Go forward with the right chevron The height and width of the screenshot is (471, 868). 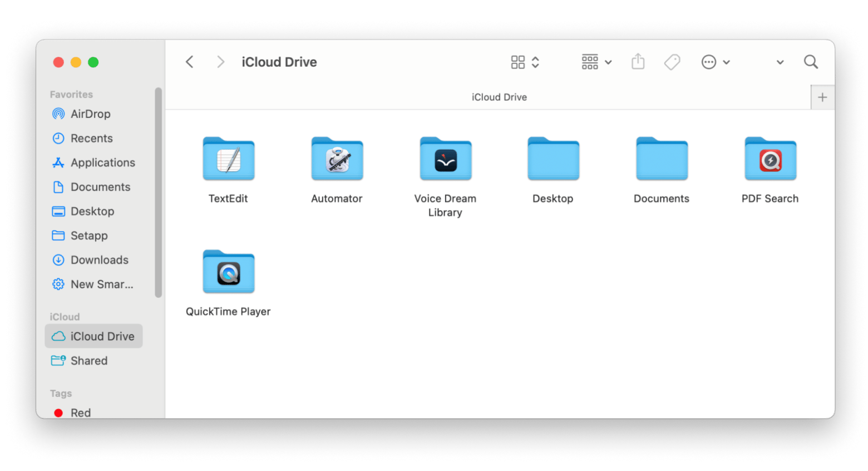point(220,62)
